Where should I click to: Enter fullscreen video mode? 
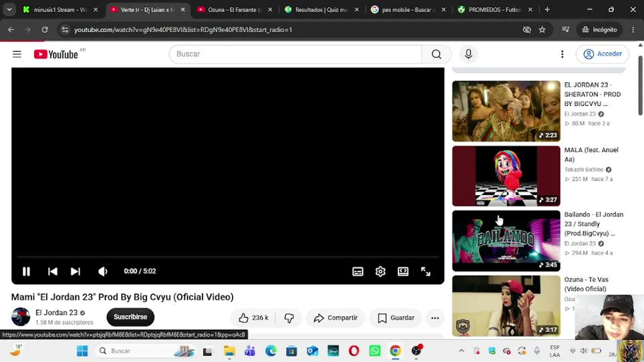coord(426,271)
